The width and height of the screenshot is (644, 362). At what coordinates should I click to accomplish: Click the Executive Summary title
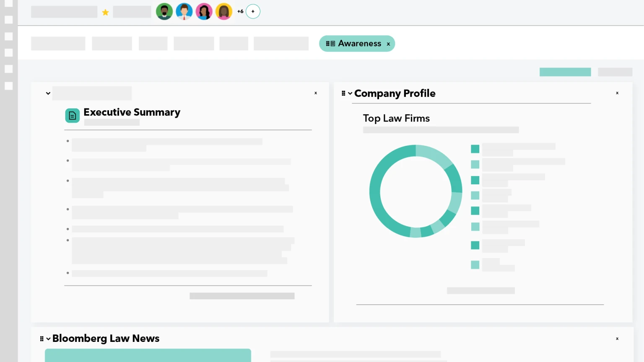pyautogui.click(x=132, y=112)
